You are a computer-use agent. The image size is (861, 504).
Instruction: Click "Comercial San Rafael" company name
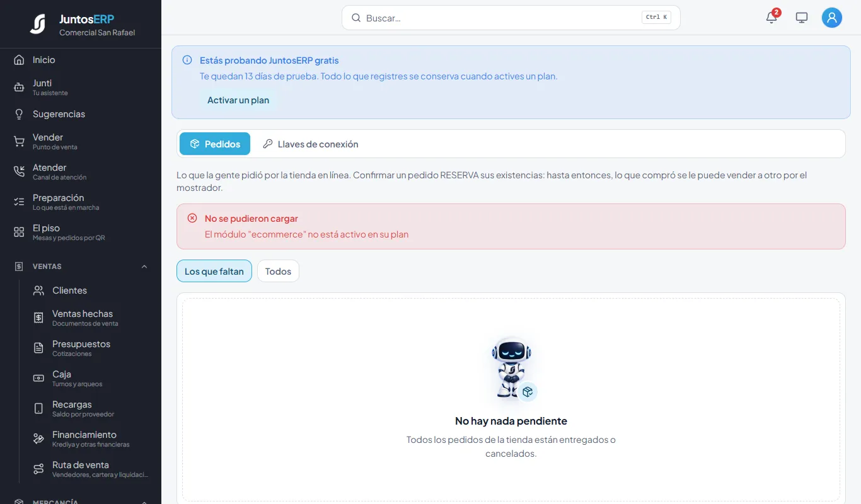point(97,33)
